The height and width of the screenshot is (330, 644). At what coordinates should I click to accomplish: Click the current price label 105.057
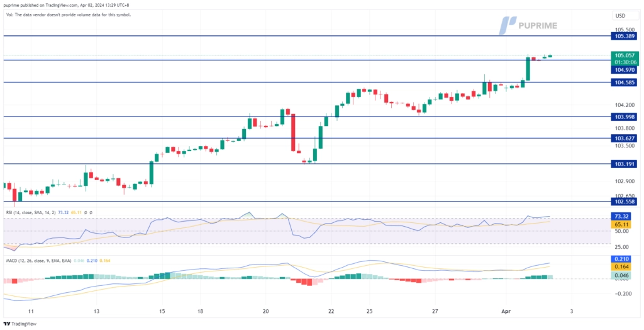(x=625, y=55)
